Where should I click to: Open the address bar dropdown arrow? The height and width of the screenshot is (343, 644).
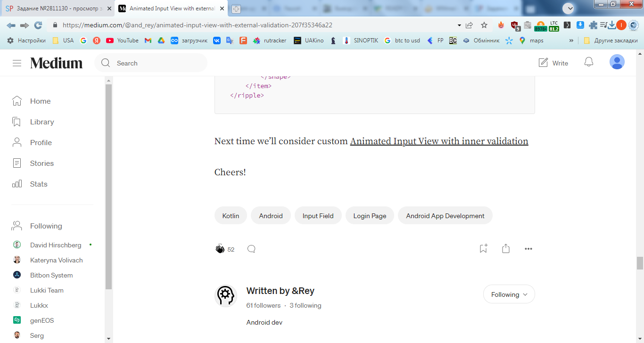point(459,25)
